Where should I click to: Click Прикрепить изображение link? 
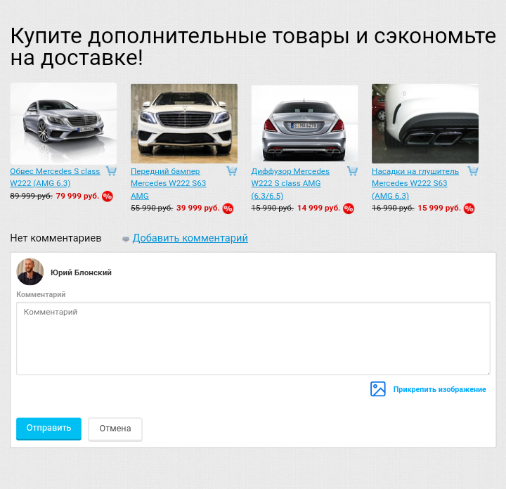click(440, 389)
